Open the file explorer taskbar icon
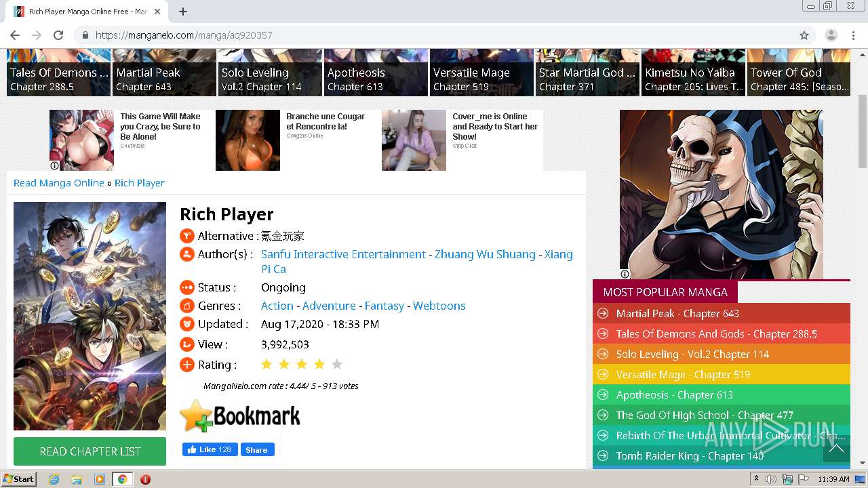868x488 pixels. (77, 479)
